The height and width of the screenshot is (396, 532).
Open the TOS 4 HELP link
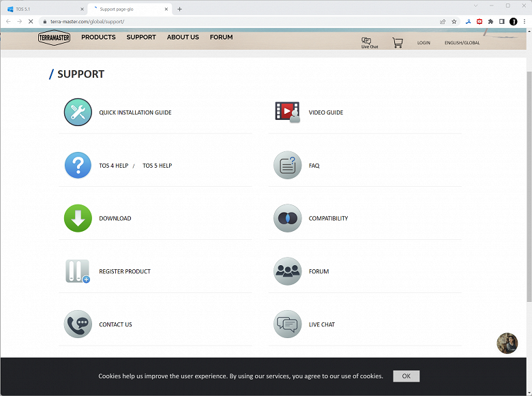(114, 166)
